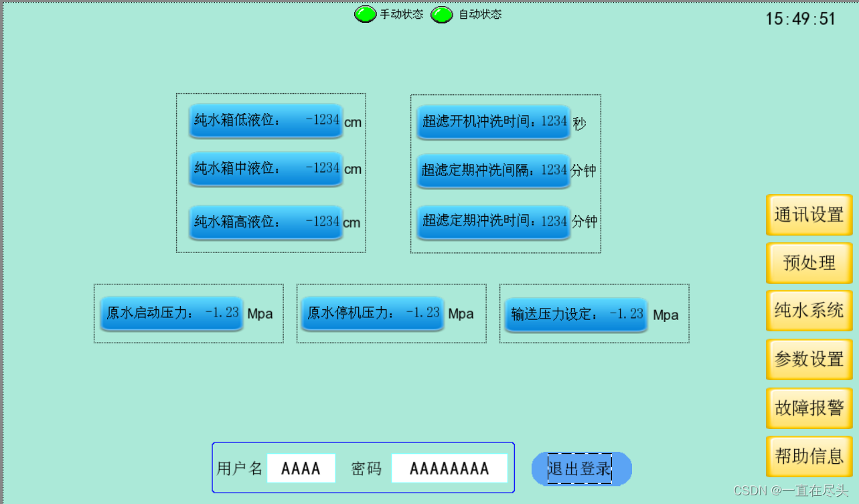
Task: Edit the 输送压力设定 value field
Action: point(576,315)
